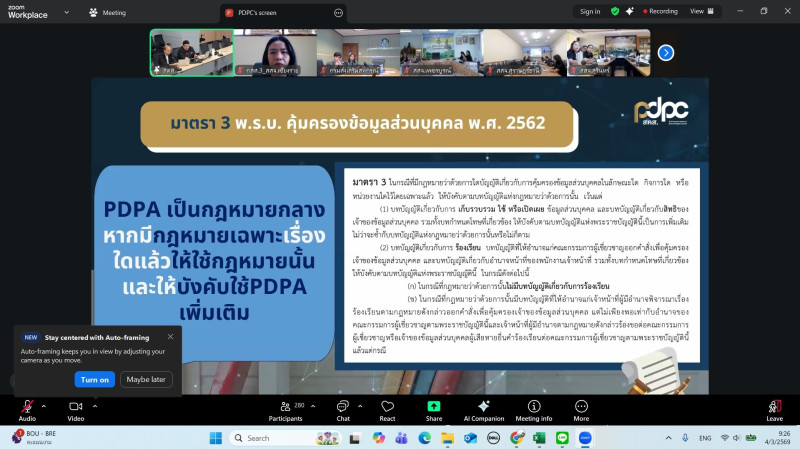Click Sign in at top bar

coord(590,11)
